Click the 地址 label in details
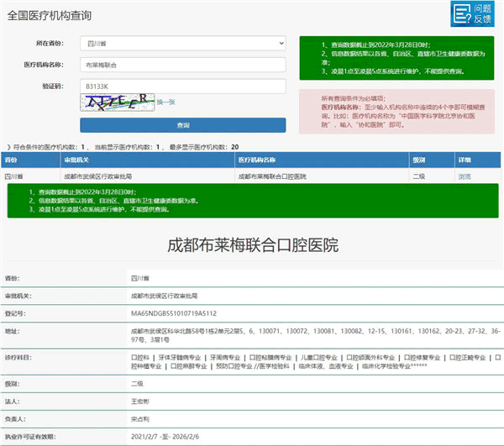 point(13,331)
